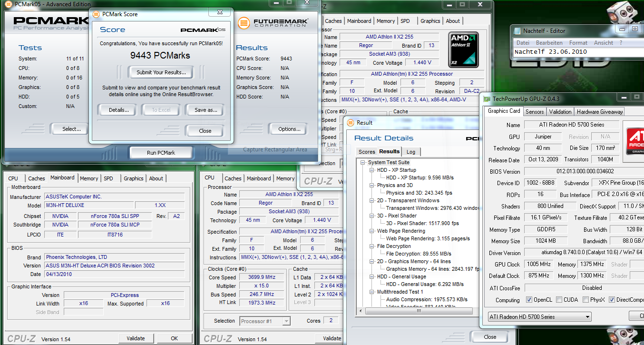
Task: Open the Datei menu in Editor
Action: pyautogui.click(x=522, y=42)
